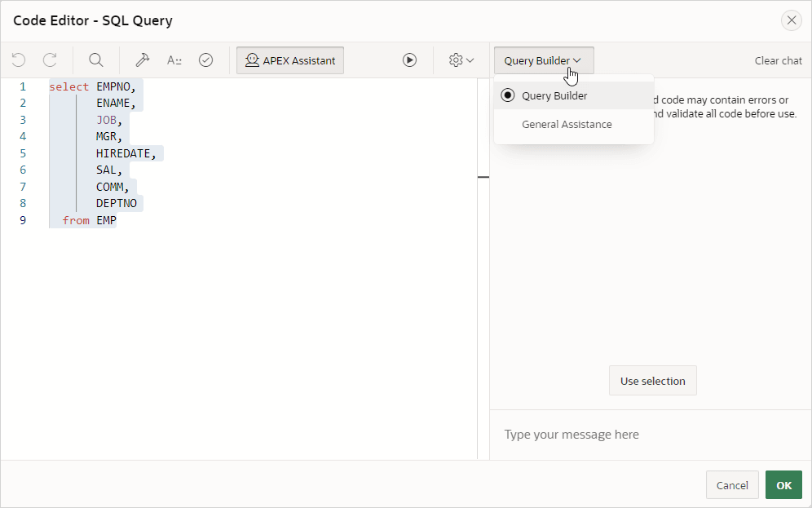
Task: Click SAL on line 6
Action: pos(106,170)
